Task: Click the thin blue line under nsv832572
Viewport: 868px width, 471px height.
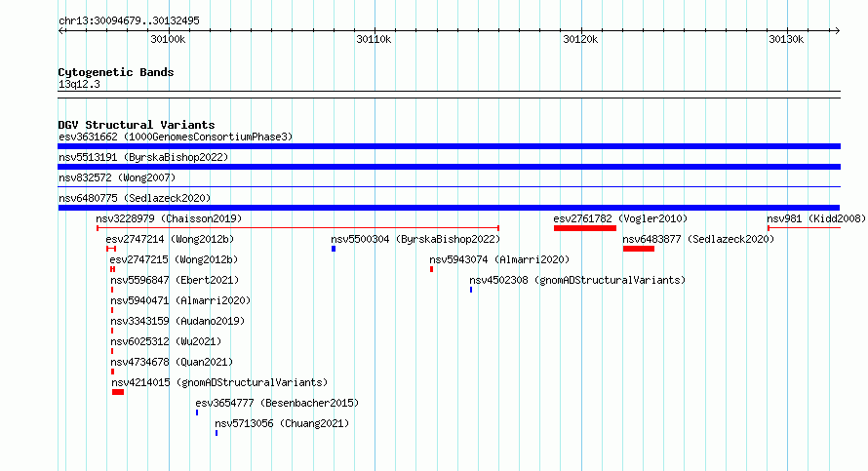Action: pos(449,187)
